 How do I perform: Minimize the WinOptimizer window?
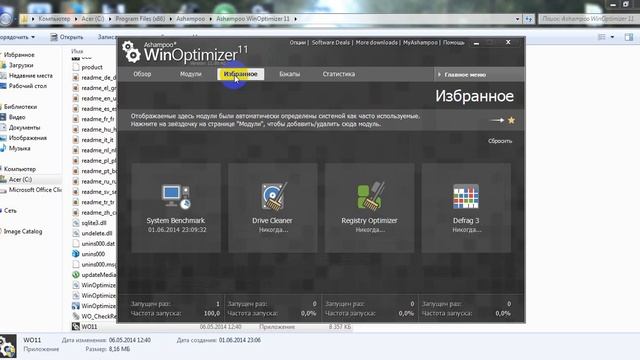(x=476, y=43)
